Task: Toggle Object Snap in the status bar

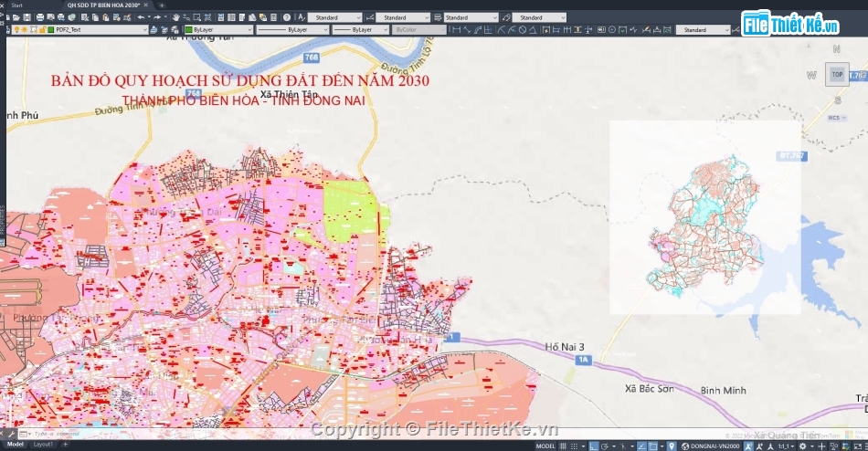Action: click(653, 446)
